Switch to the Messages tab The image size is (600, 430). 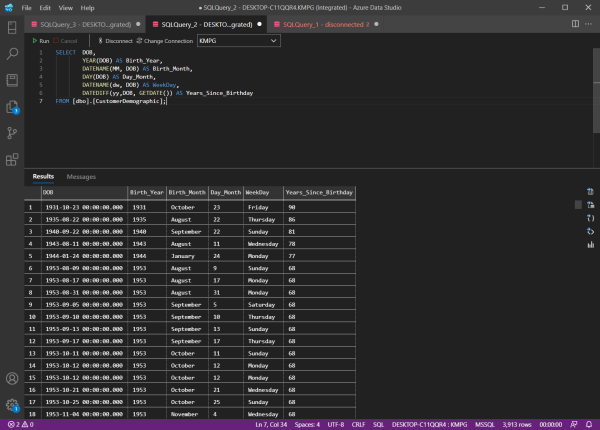coord(81,176)
